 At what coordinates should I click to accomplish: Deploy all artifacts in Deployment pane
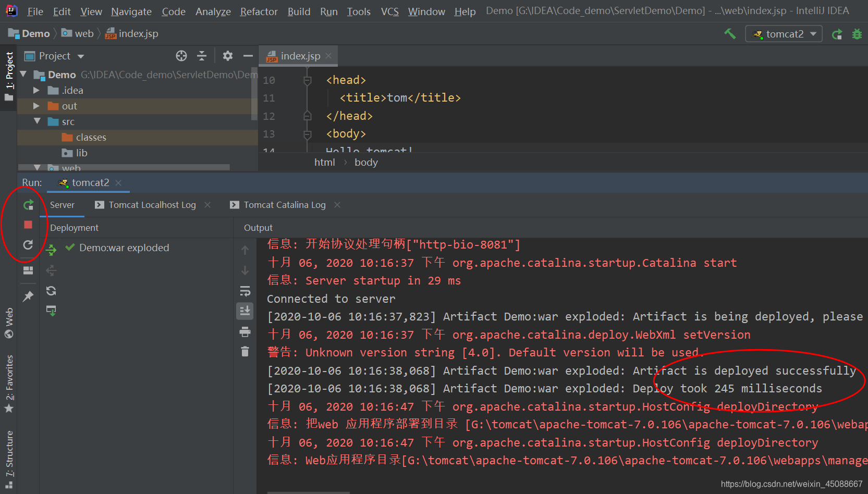tap(51, 250)
